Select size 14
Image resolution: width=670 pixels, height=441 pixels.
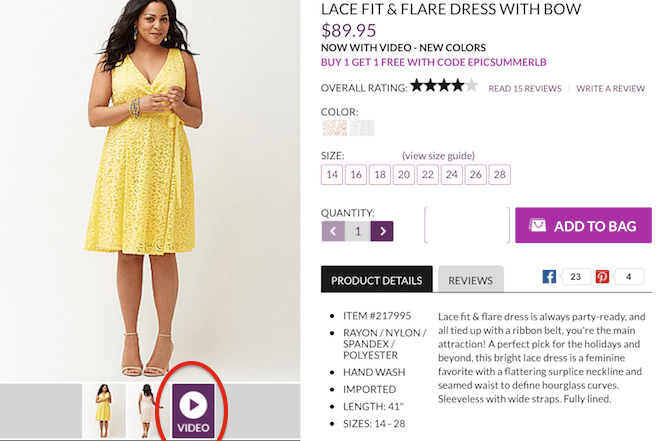coord(332,175)
